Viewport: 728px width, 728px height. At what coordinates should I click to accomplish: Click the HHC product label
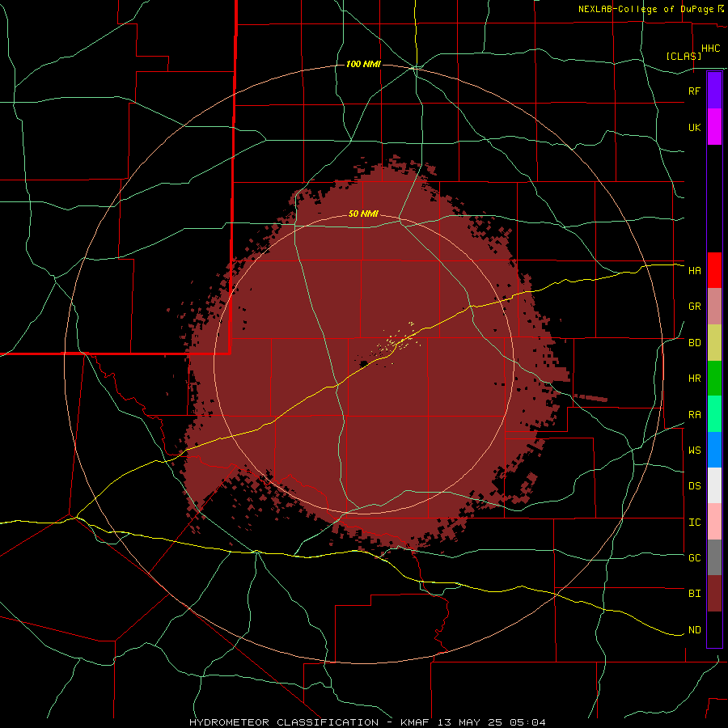point(710,49)
